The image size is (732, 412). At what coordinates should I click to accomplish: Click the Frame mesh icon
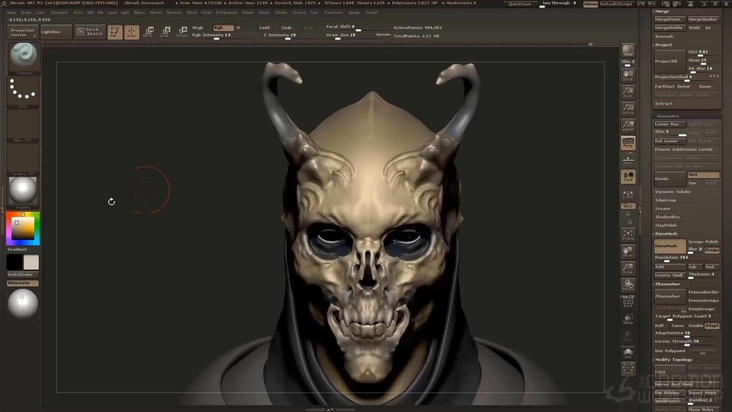(628, 235)
